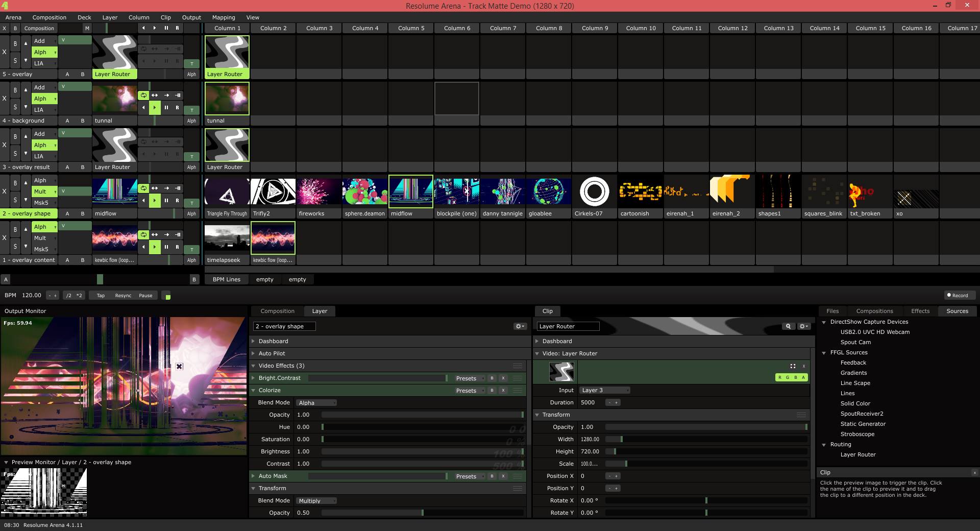Click play forward on kewbic flow layer

point(155,247)
